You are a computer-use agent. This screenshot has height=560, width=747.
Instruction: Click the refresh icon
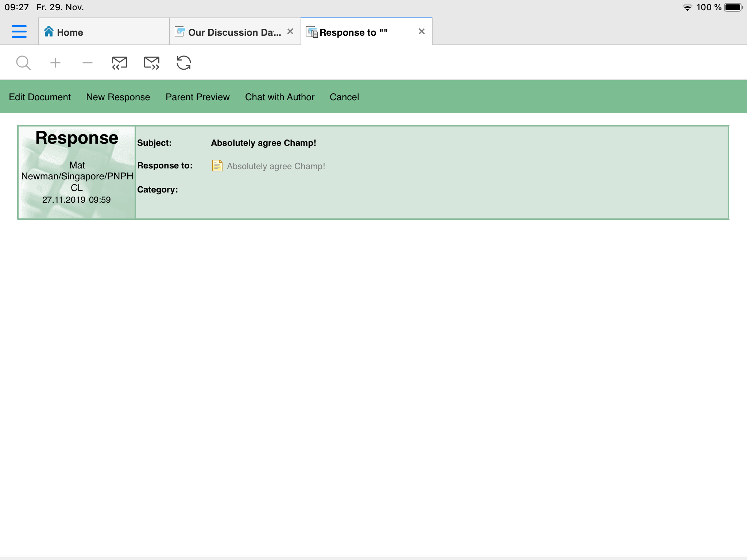click(x=184, y=63)
